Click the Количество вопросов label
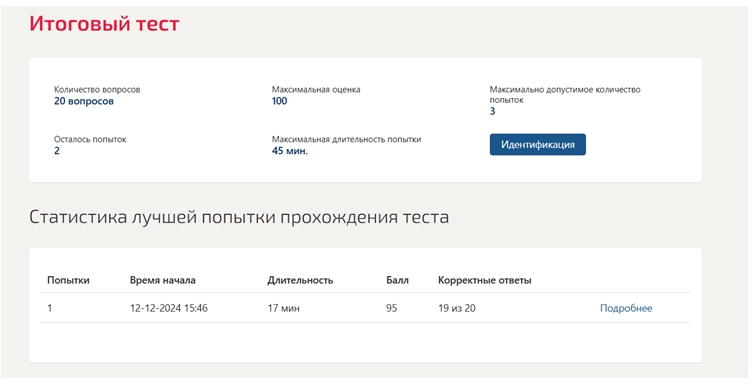Viewport: 755px width, 388px height. [97, 90]
